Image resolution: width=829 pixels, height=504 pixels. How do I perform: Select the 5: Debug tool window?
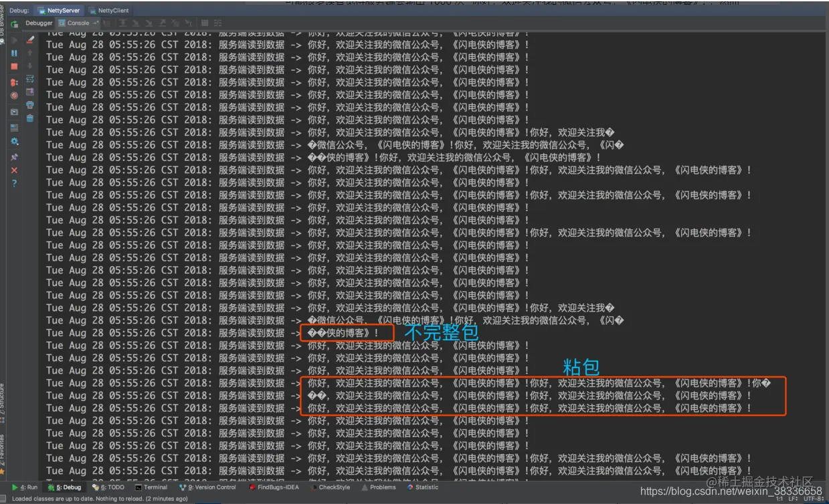[64, 487]
